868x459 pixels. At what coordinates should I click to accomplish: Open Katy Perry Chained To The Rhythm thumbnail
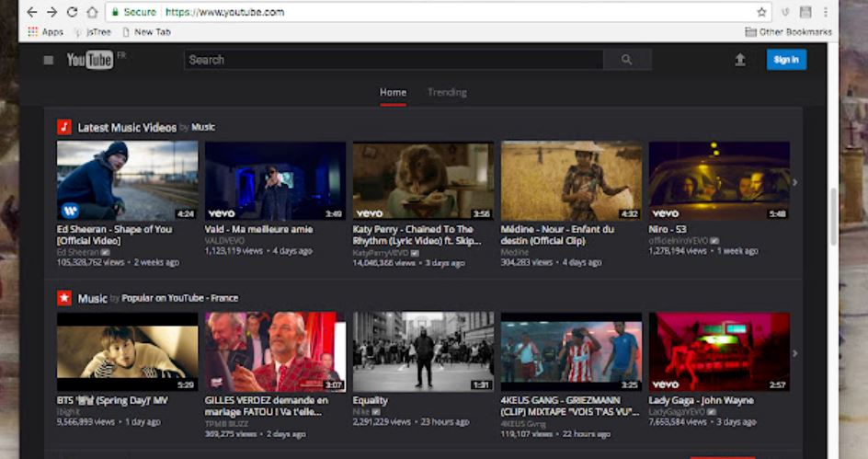[x=423, y=180]
